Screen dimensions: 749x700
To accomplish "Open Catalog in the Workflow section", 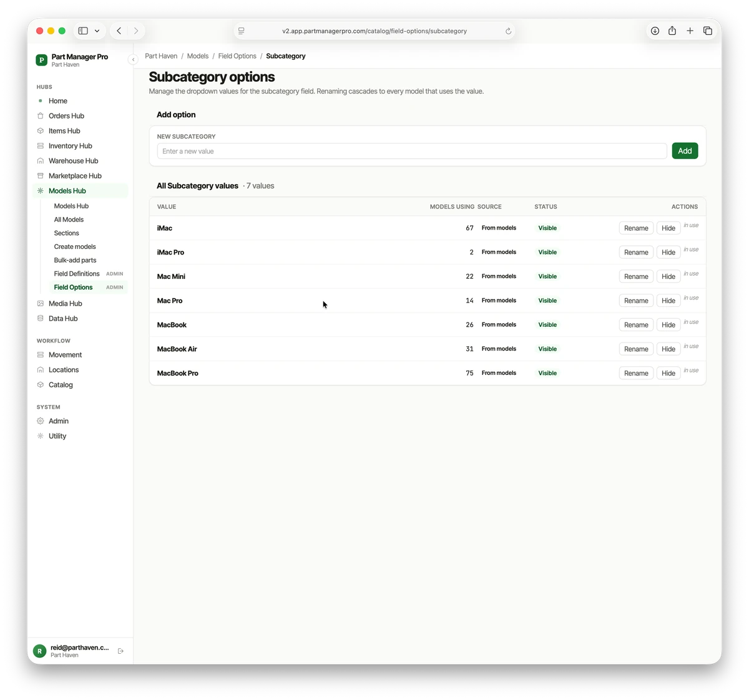I will 80,385.
